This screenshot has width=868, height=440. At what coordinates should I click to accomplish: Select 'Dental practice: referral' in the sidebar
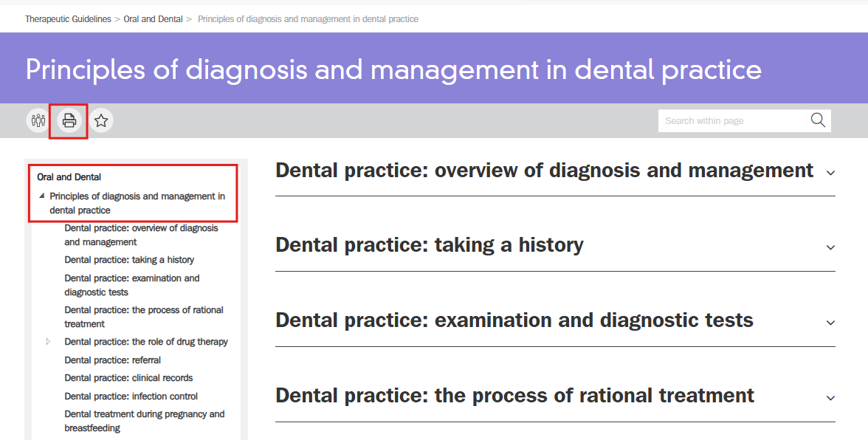(113, 360)
